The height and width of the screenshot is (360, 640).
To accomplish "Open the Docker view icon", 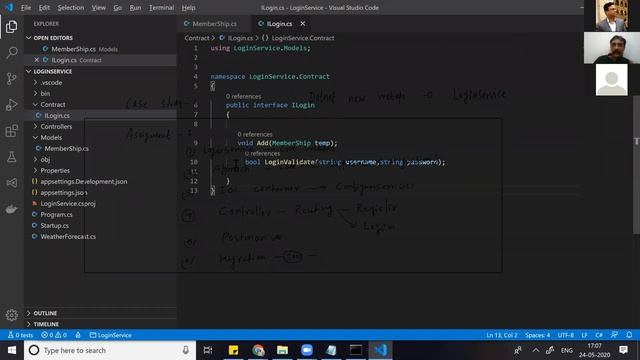I will 11,209.
